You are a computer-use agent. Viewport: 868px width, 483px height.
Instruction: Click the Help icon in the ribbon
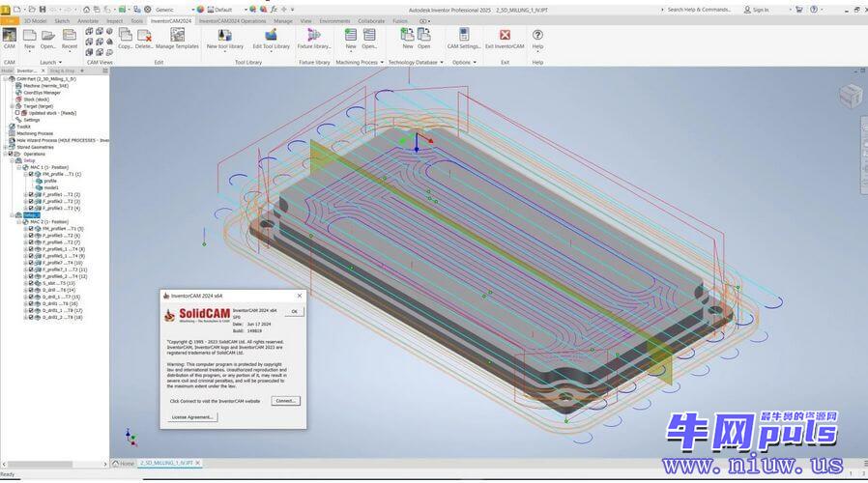[537, 39]
